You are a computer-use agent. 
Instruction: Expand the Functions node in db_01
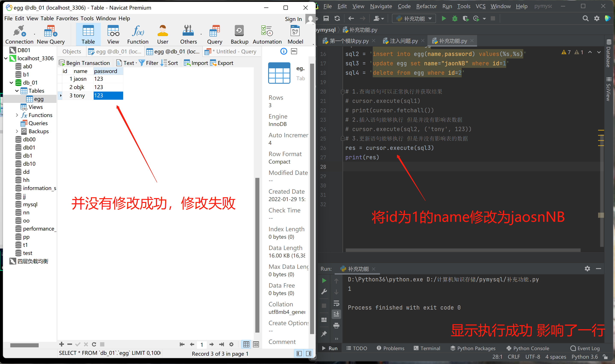pos(17,115)
